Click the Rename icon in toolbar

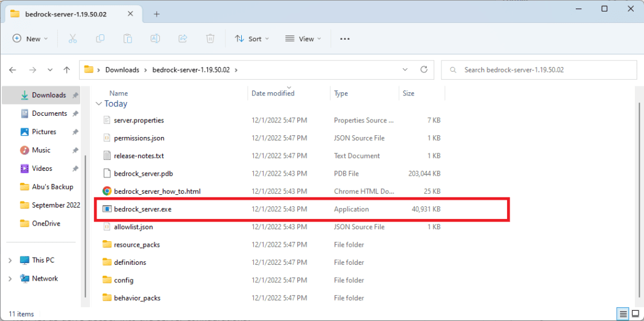[x=155, y=39]
